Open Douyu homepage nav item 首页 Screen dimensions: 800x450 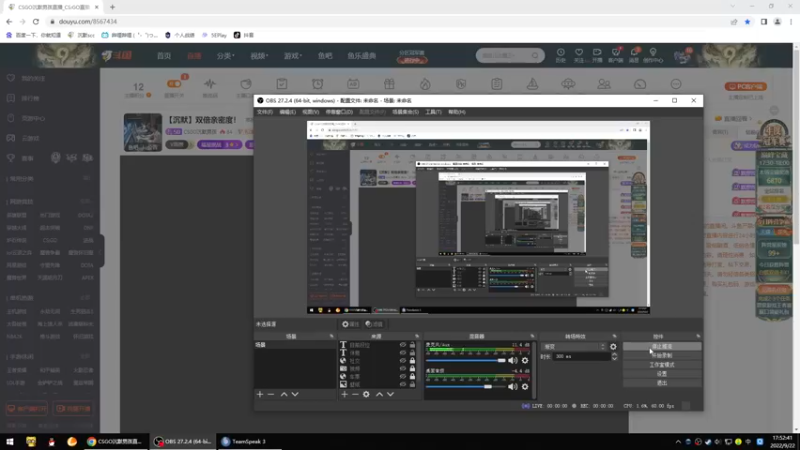(164, 56)
